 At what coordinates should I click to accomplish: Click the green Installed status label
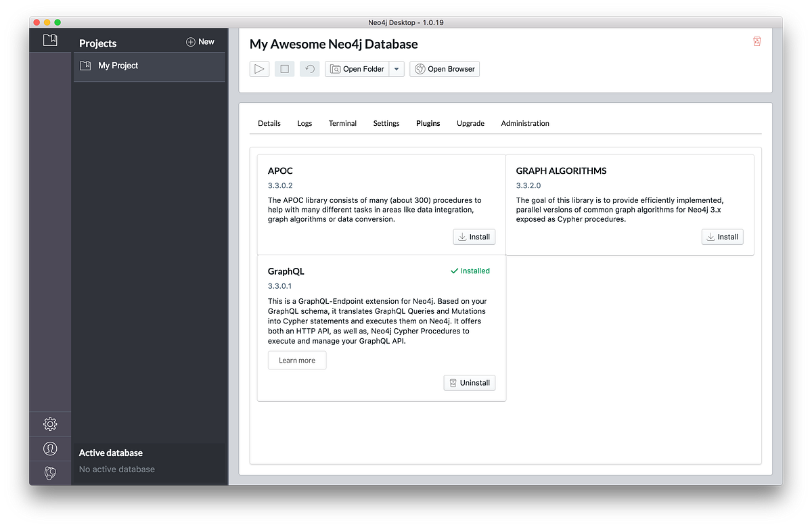(470, 271)
